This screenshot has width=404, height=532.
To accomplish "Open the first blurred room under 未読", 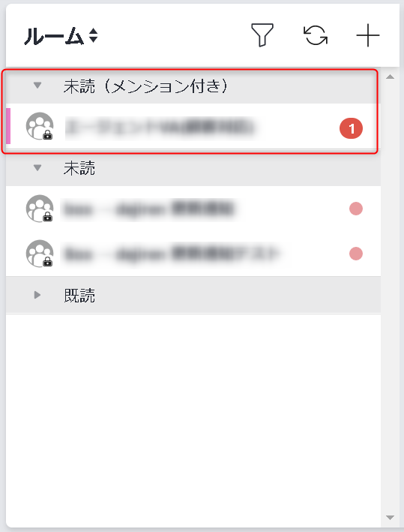I will 193,209.
